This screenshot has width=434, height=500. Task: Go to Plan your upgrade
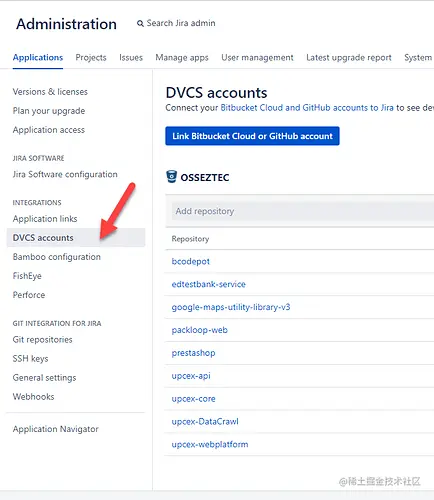point(49,111)
